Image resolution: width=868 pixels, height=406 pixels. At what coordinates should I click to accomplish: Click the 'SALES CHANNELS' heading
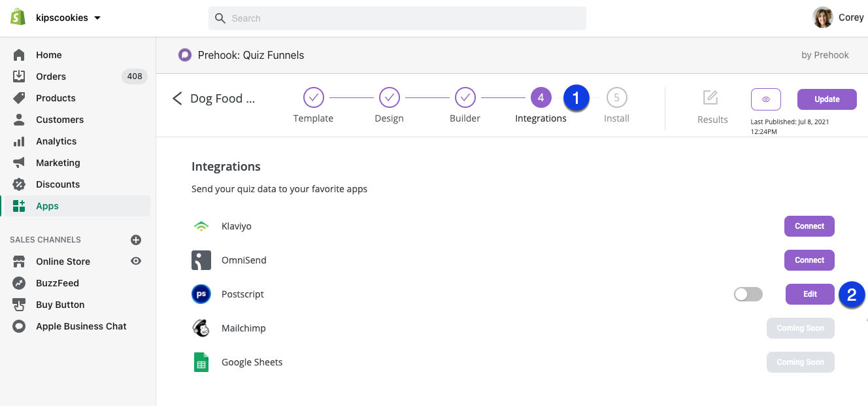(45, 240)
